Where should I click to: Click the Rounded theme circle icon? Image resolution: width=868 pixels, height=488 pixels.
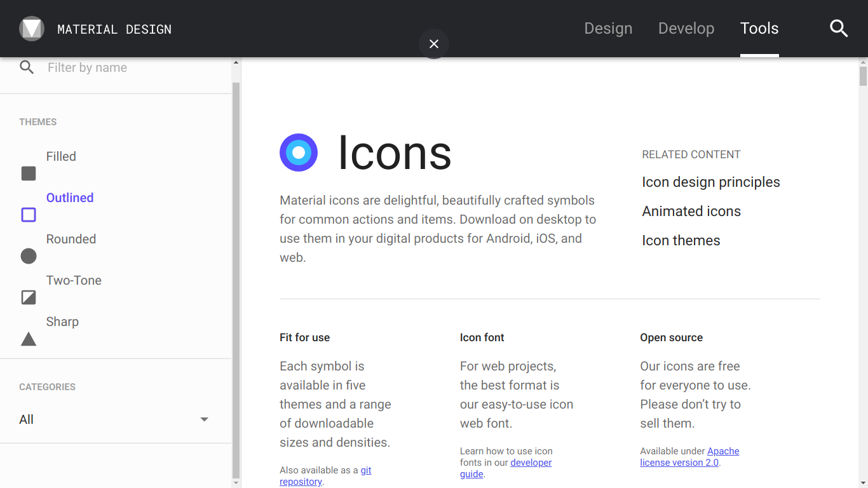[x=28, y=256]
